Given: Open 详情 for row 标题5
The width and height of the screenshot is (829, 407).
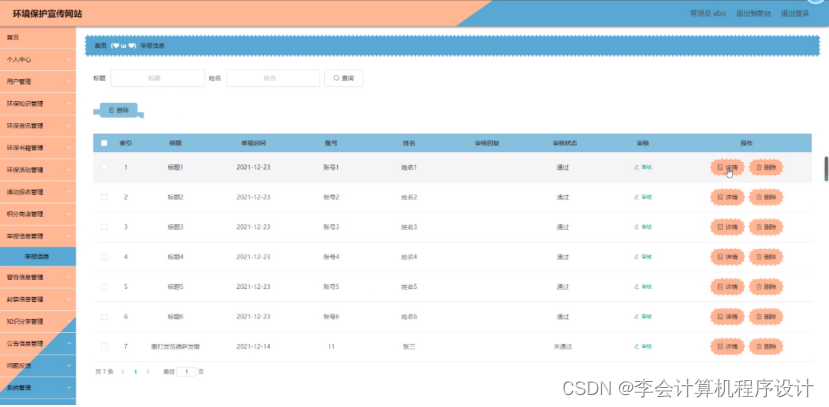Looking at the screenshot, I should click(727, 287).
